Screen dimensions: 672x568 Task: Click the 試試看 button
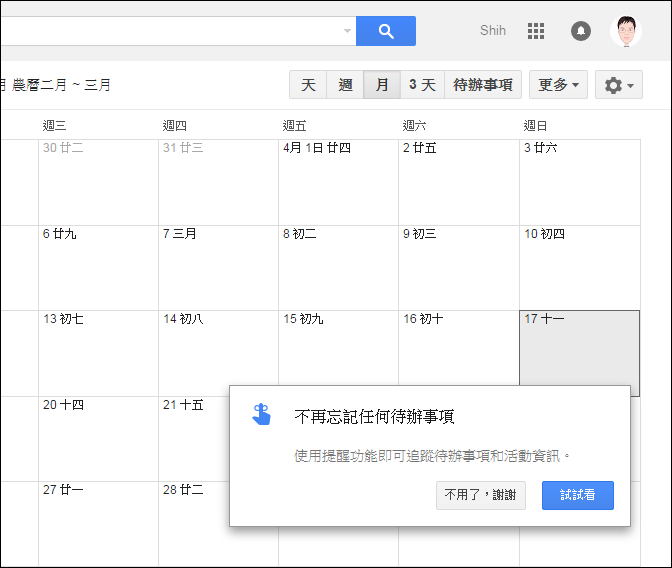[x=578, y=495]
